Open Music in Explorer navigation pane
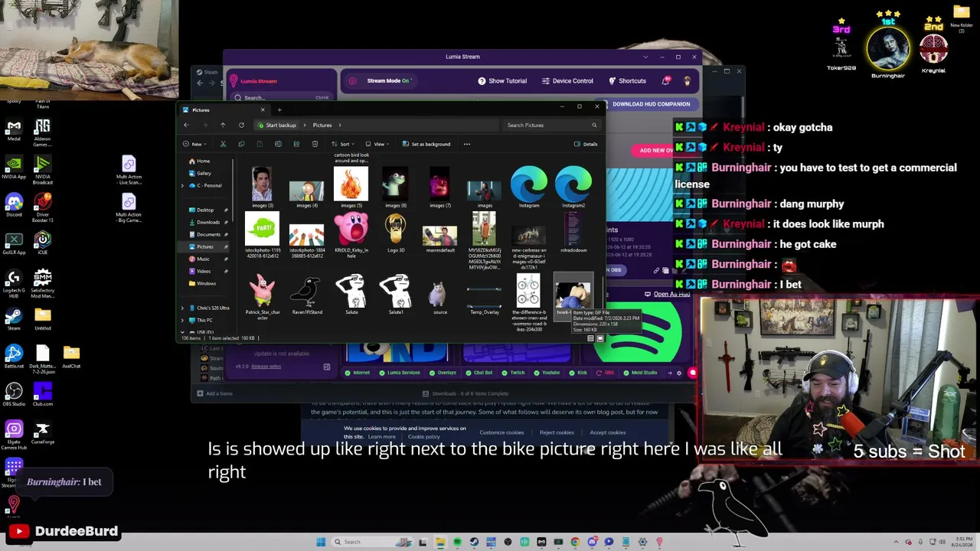Image resolution: width=980 pixels, height=551 pixels. pos(201,259)
